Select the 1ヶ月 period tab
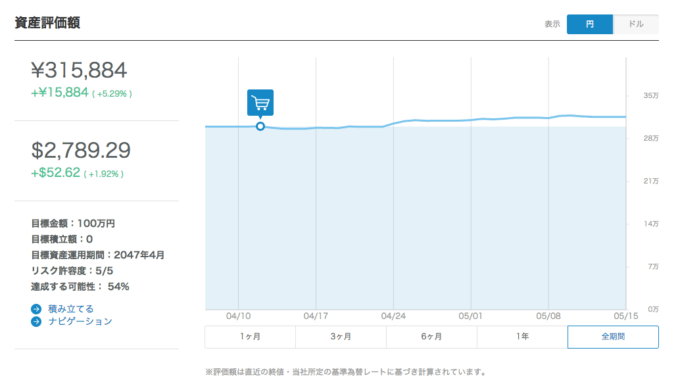Viewport: 680px width, 392px height. pos(250,337)
